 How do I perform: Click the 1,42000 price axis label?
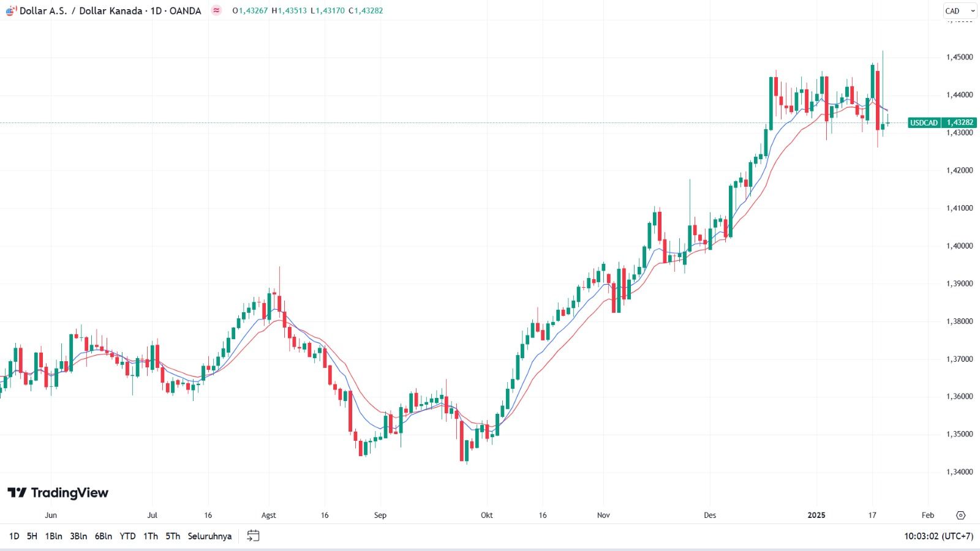(959, 170)
